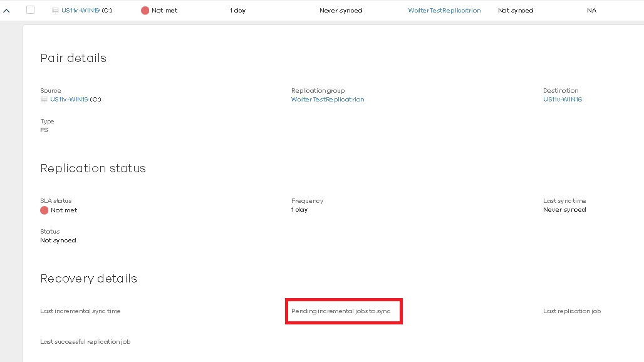The width and height of the screenshot is (644, 362).
Task: Click 'Last successful replication job' label
Action: coord(85,342)
